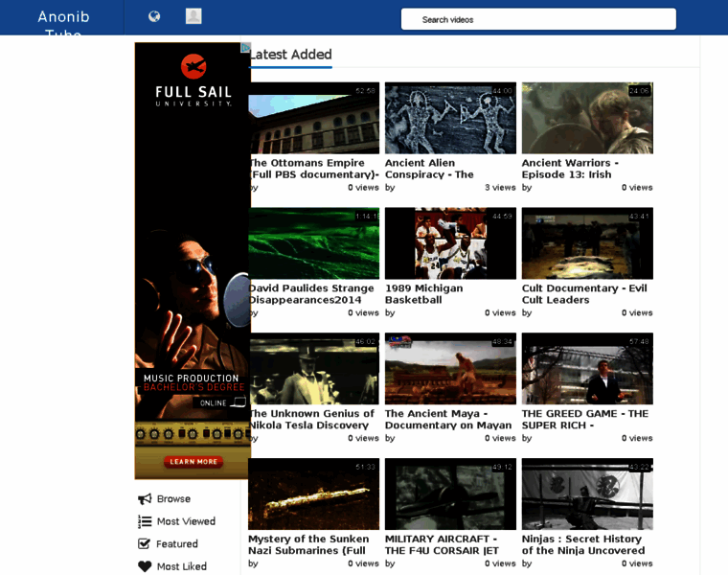
Task: Open the user avatar icon in header
Action: point(193,16)
